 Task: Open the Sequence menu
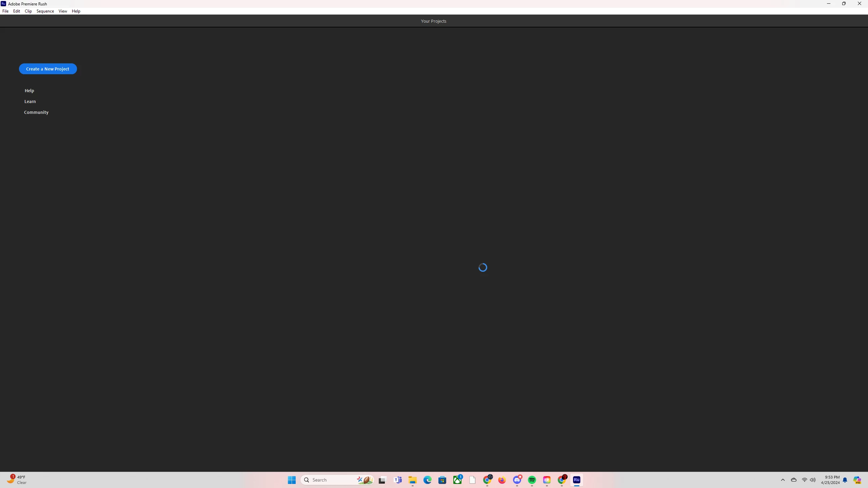coord(45,11)
